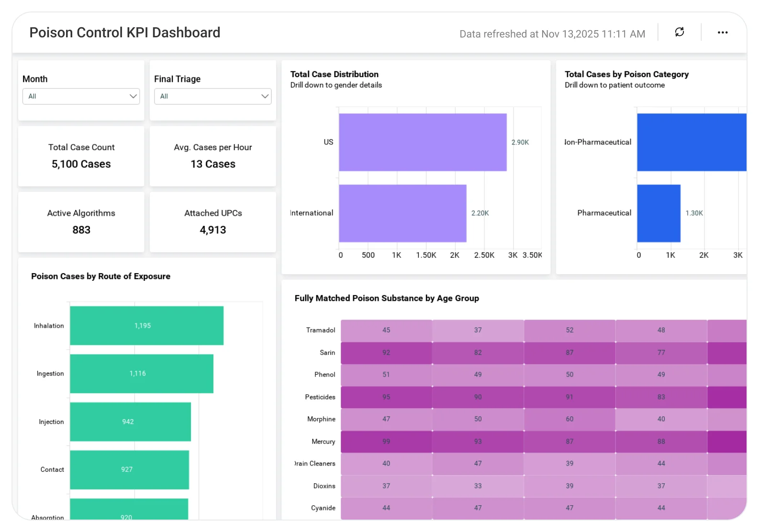The height and width of the screenshot is (532, 759).
Task: Click the Poison Cases by Route of Exposure title
Action: click(101, 277)
